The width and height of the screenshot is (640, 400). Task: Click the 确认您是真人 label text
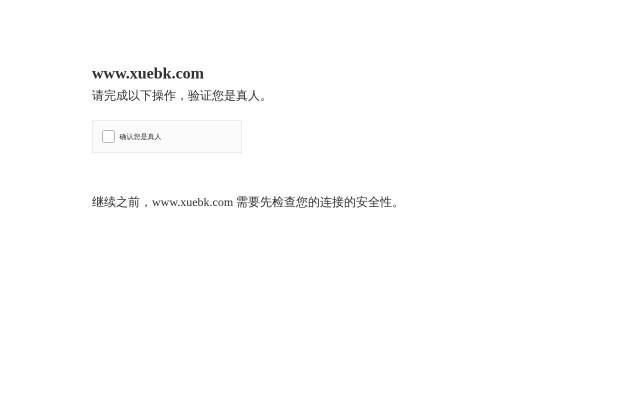click(x=140, y=137)
